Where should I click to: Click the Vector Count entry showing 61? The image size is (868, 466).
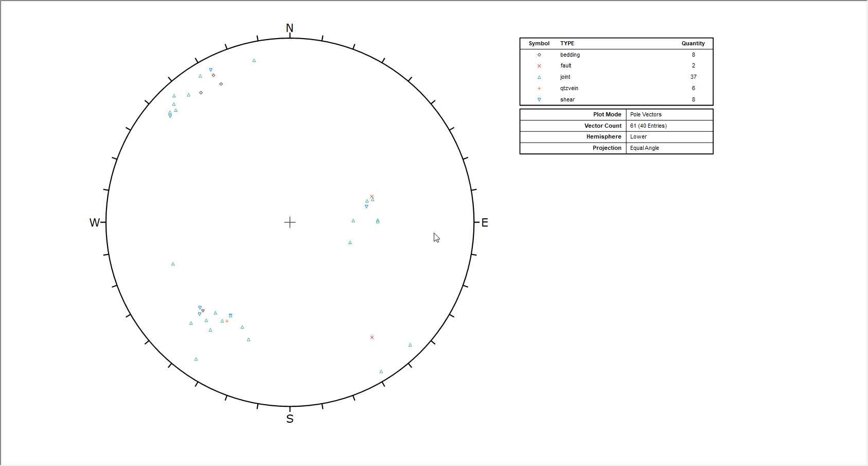pyautogui.click(x=647, y=125)
